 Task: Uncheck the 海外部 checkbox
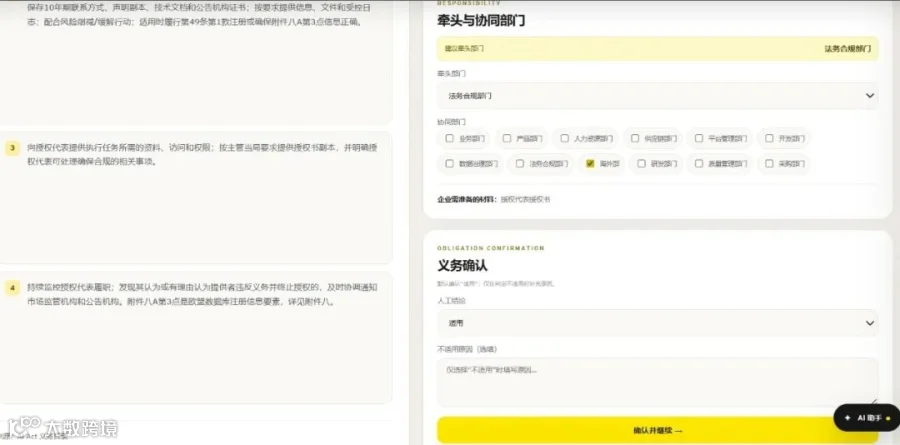click(x=590, y=164)
